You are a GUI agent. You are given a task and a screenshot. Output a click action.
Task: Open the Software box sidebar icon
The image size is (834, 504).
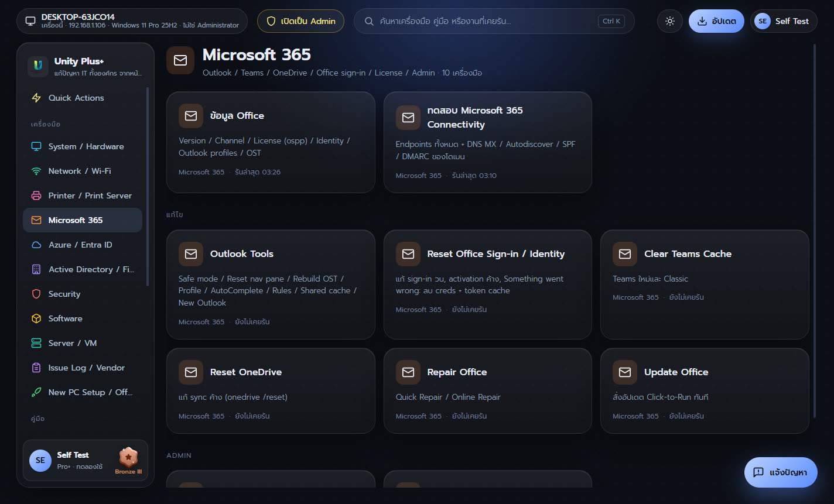click(36, 318)
